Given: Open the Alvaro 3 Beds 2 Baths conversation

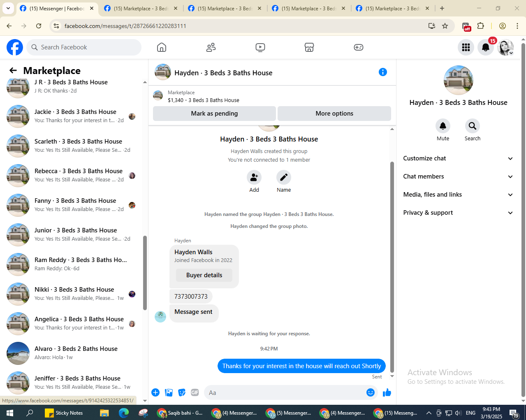Looking at the screenshot, I should [72, 353].
